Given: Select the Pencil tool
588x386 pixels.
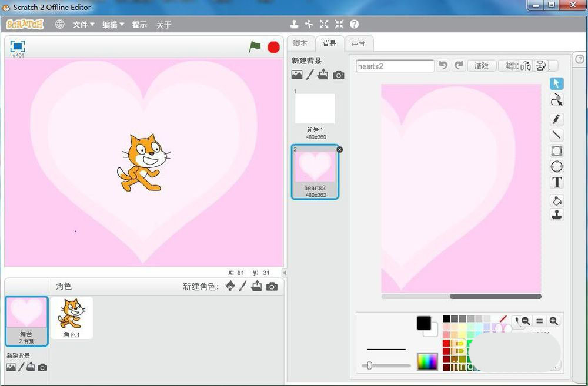Looking at the screenshot, I should (556, 119).
